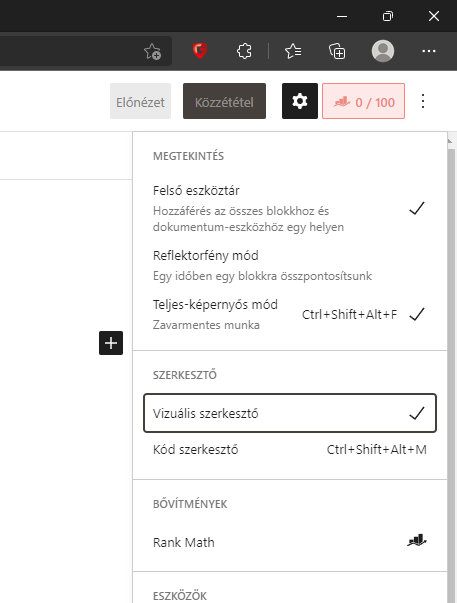This screenshot has width=457, height=603.
Task: Open the browser favorites list icon
Action: (x=293, y=51)
